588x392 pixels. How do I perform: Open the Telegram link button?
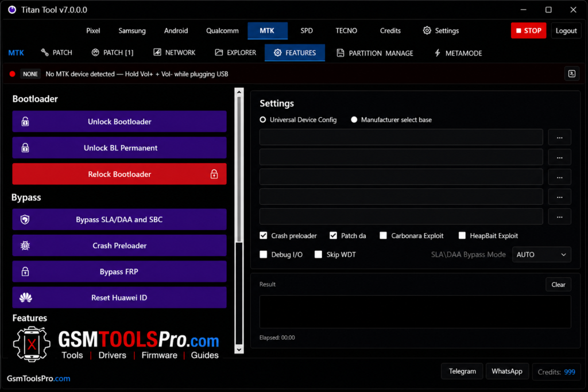(x=462, y=371)
